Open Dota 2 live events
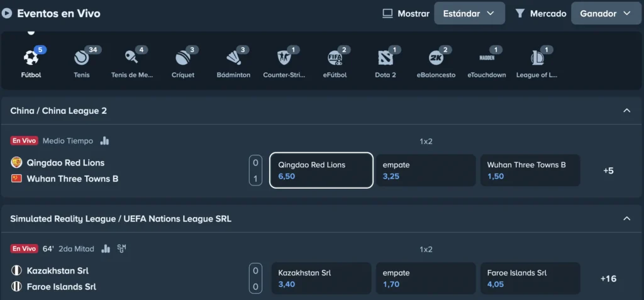Screen dimensions: 644x300 point(386,58)
